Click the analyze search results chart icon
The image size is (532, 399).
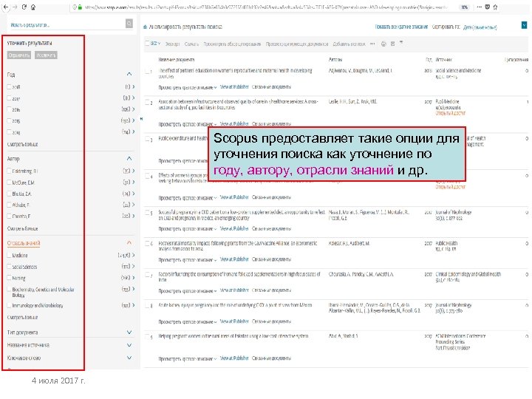tap(146, 27)
